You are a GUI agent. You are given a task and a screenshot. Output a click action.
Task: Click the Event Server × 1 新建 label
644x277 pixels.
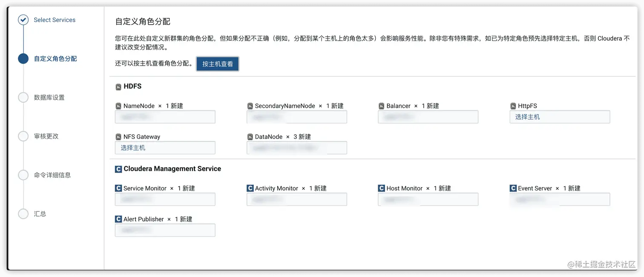pos(549,188)
